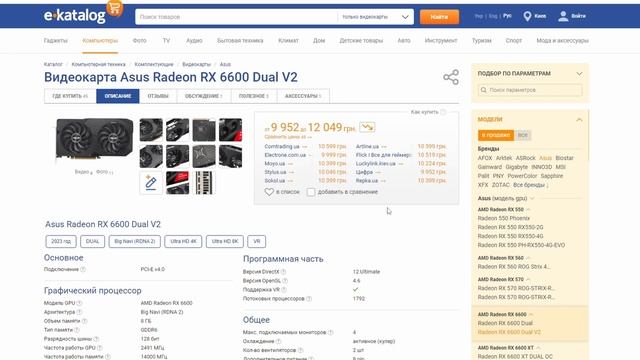
Task: Open the Видеокарты breadcrumb link
Action: pyautogui.click(x=196, y=64)
